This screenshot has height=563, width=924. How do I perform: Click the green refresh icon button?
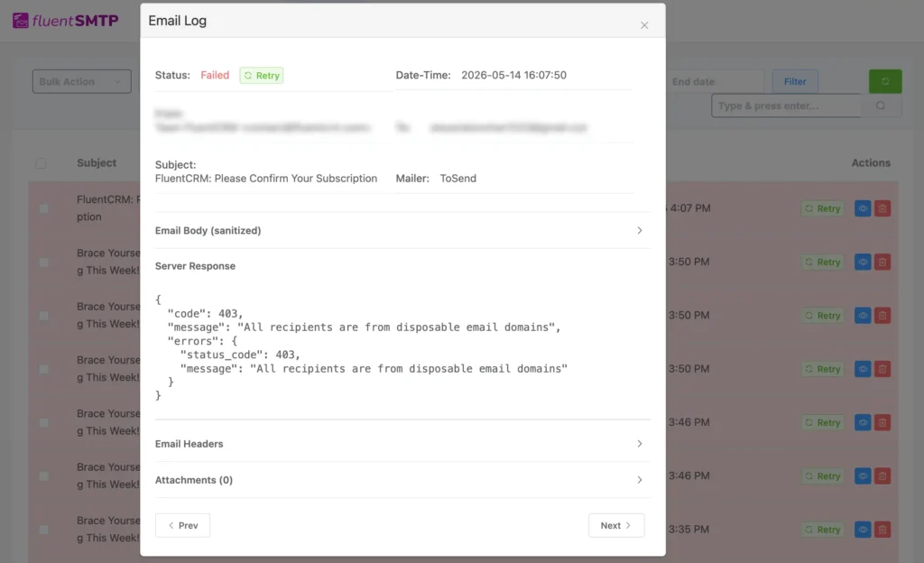[x=885, y=82]
